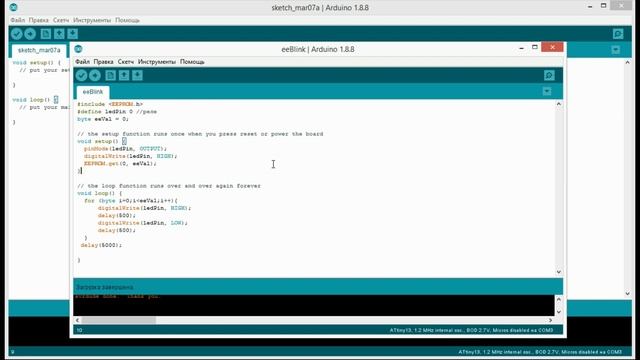Click the byte eeVal = 0 line
The height and width of the screenshot is (360, 640).
(103, 119)
